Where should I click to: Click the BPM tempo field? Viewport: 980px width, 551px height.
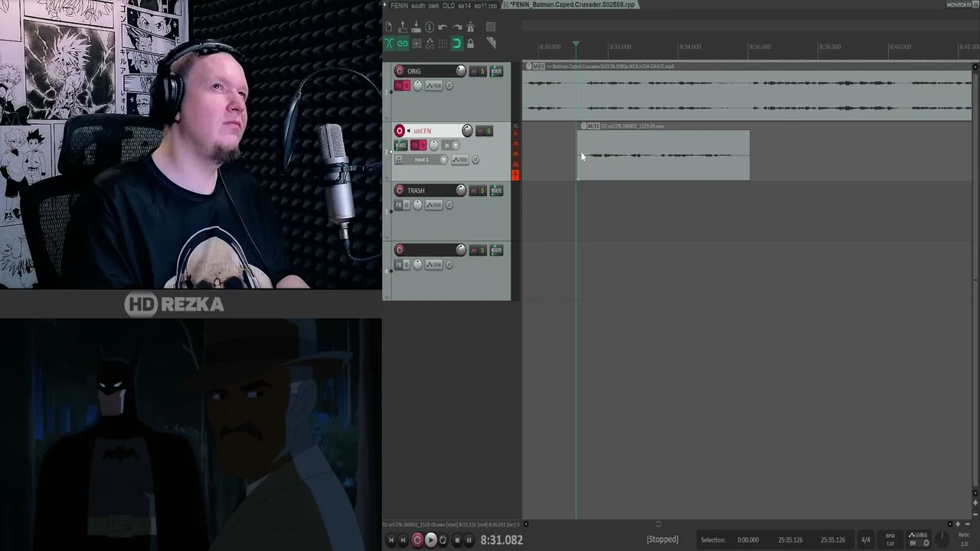(890, 540)
